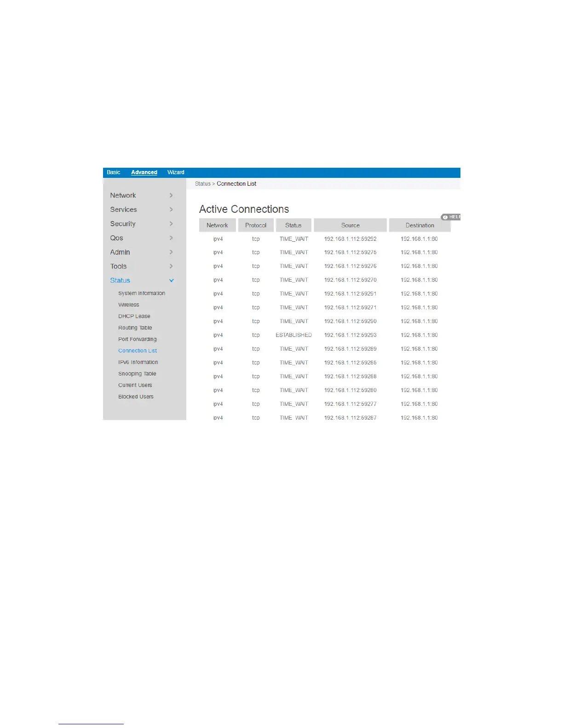Open the Wizard tab
Viewport: 563px width, 728px height.
pos(176,172)
